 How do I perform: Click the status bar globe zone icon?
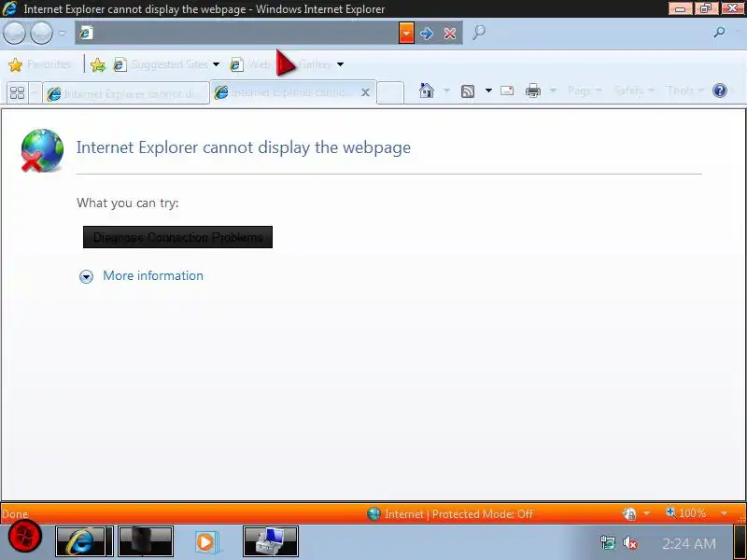coord(374,514)
